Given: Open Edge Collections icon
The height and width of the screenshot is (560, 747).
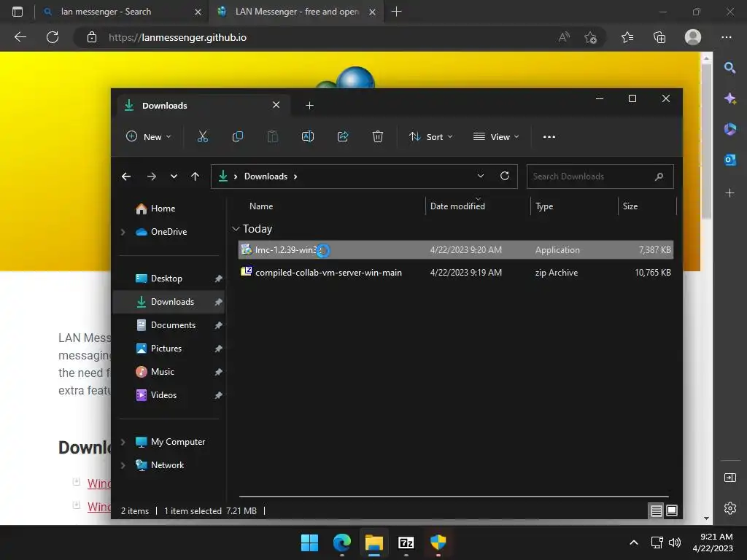Looking at the screenshot, I should pos(659,37).
